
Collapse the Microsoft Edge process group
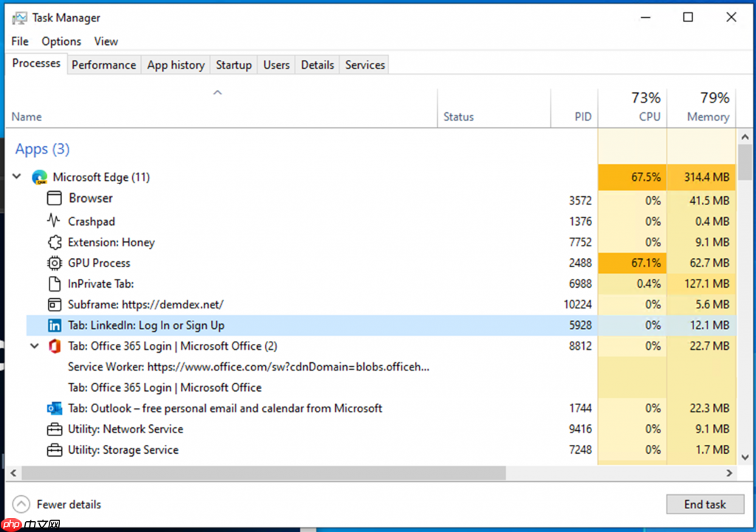(x=16, y=177)
